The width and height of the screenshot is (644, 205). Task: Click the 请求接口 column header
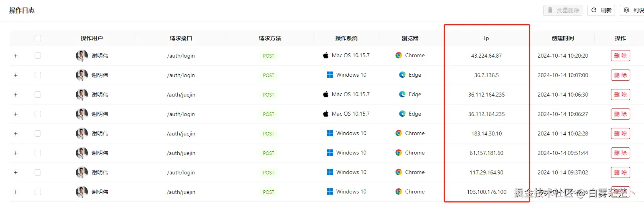coord(181,38)
